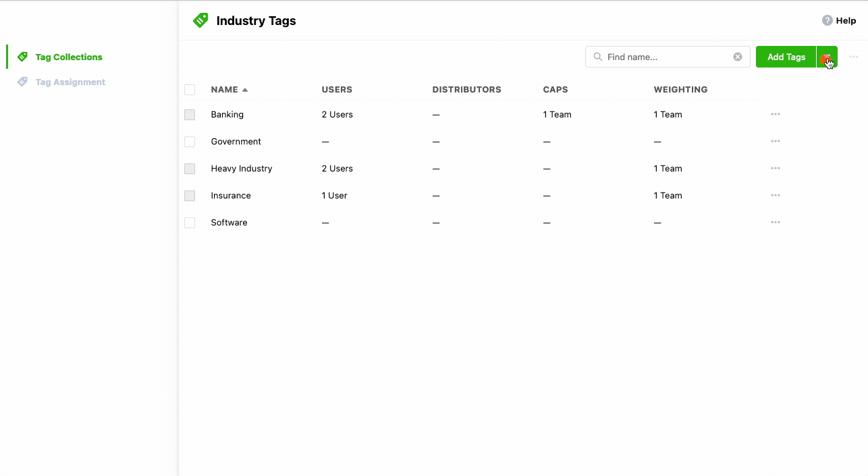The height and width of the screenshot is (476, 868).
Task: Open the toolbar more options ellipsis
Action: pyautogui.click(x=854, y=57)
